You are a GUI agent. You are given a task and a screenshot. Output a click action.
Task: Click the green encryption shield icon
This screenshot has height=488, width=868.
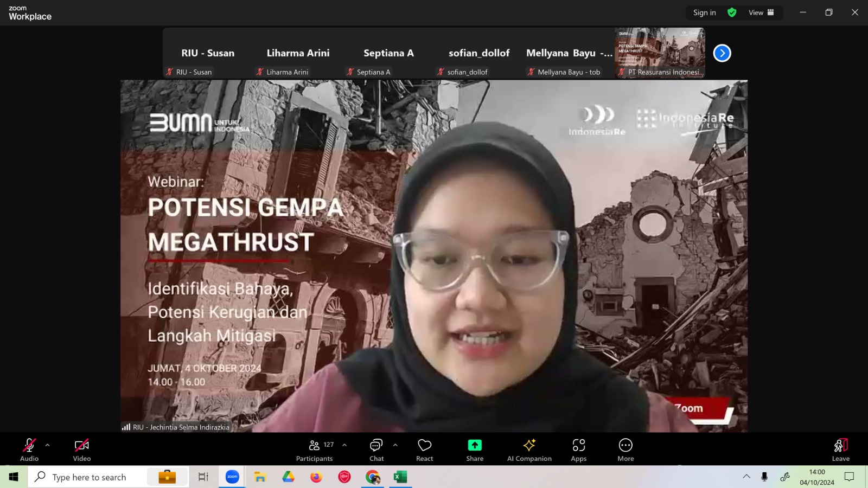[x=732, y=12]
